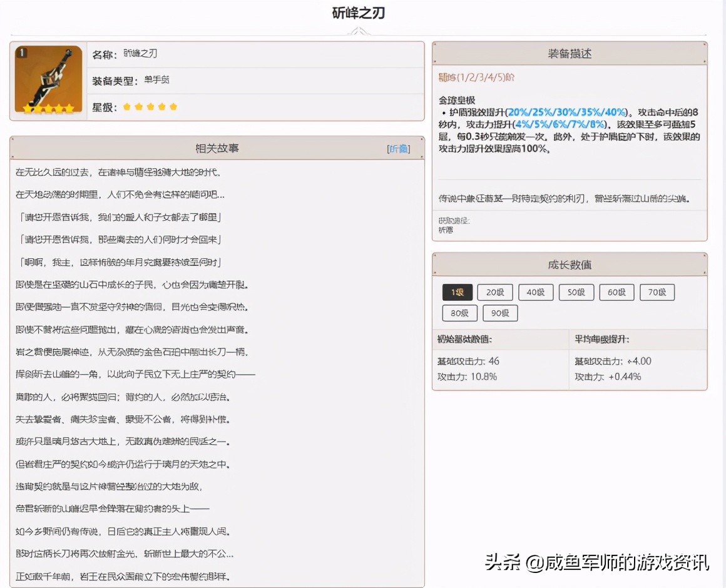The image size is (726, 588).
Task: Collapse the 相关故事 story panel
Action: point(400,149)
